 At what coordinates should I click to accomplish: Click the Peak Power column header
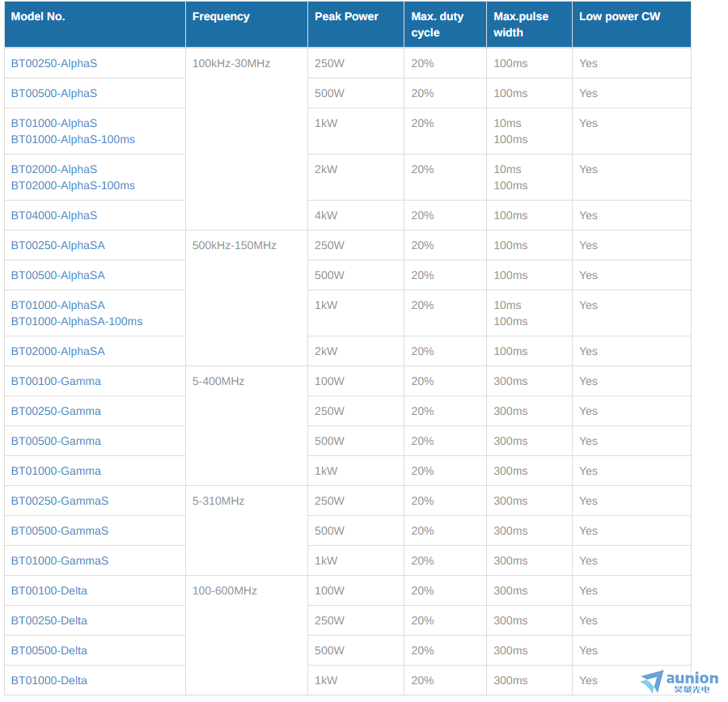(x=356, y=24)
